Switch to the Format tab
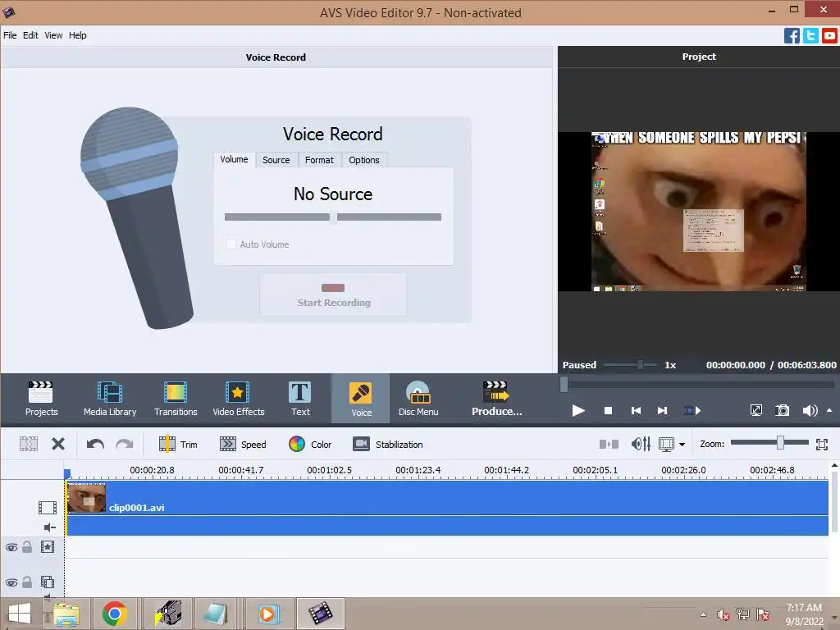840x630 pixels. (319, 160)
